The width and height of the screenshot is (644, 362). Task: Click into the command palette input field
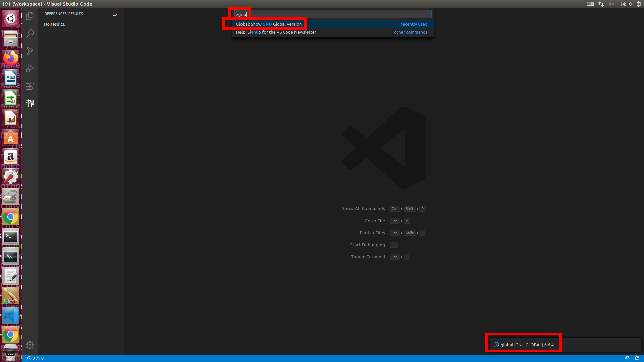[x=333, y=14]
